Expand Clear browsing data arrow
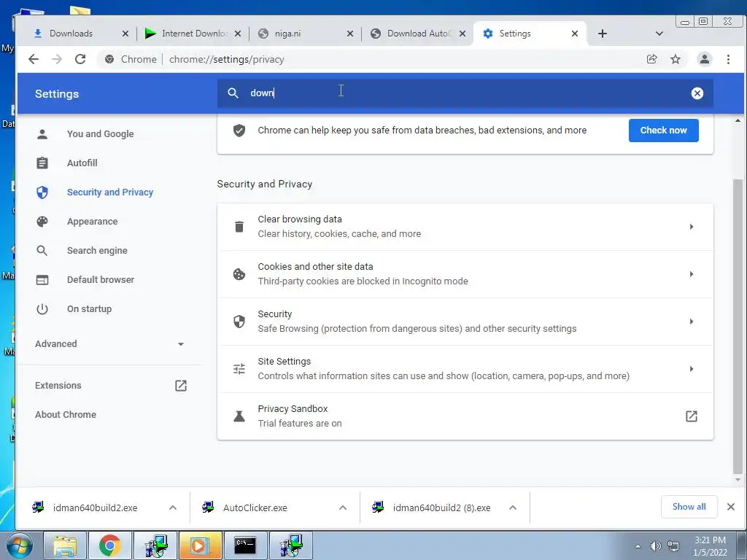 (x=692, y=227)
